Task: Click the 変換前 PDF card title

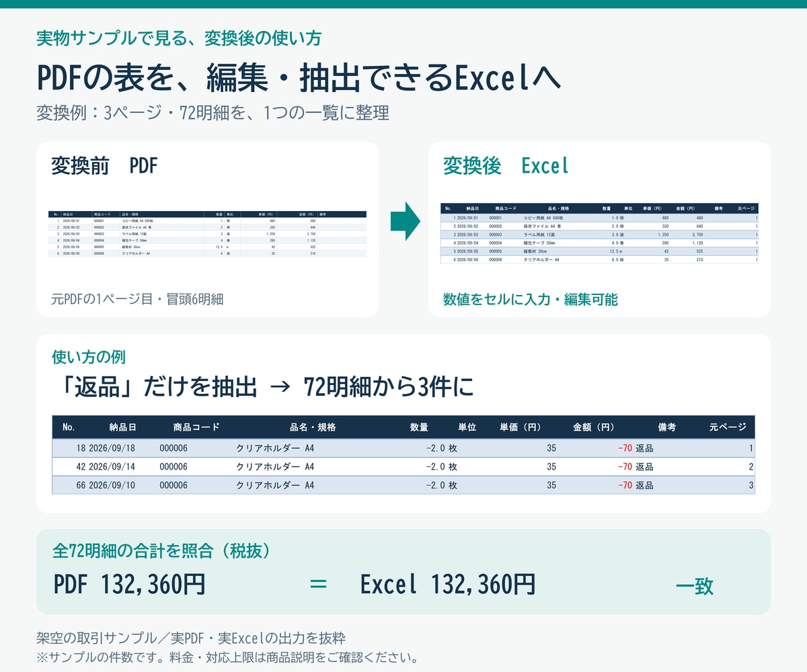Action: tap(104, 165)
